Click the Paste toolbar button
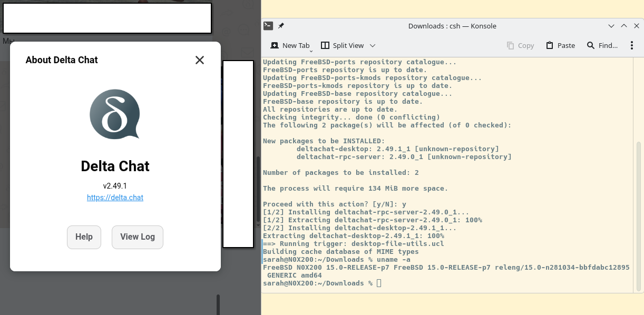The width and height of the screenshot is (644, 315). coord(560,46)
